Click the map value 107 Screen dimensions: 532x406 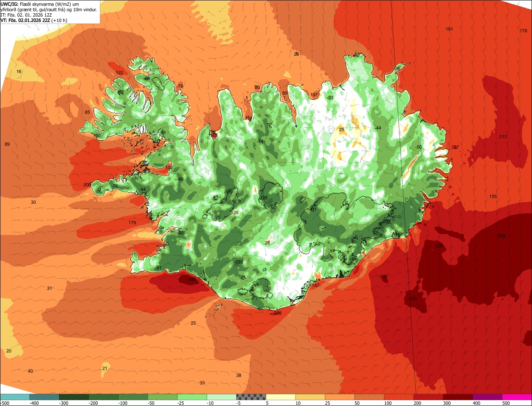[x=314, y=95]
